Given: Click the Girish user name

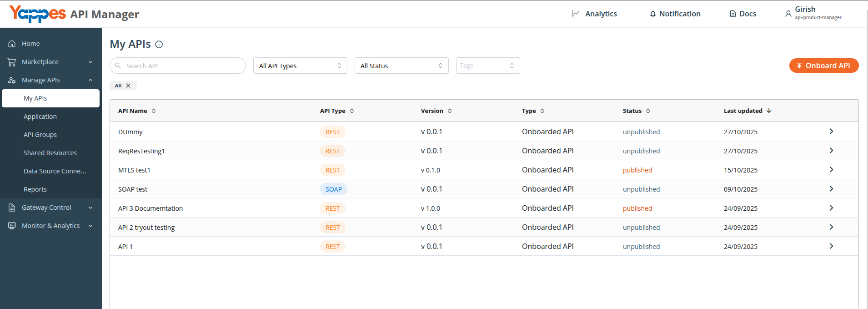Looking at the screenshot, I should [x=805, y=9].
